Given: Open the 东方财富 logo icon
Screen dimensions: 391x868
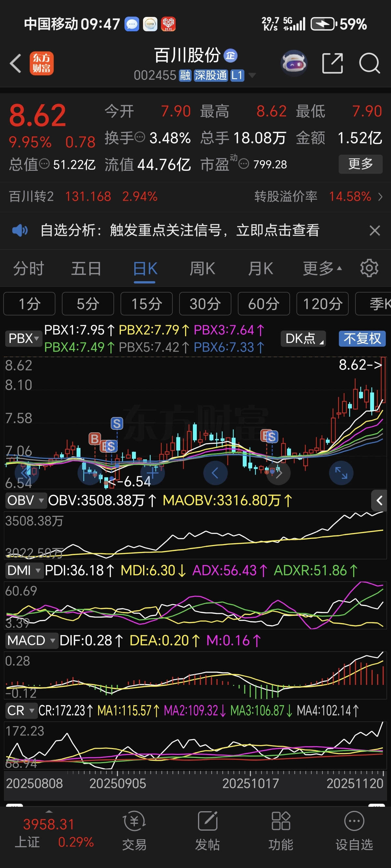Looking at the screenshot, I should pos(41,63).
